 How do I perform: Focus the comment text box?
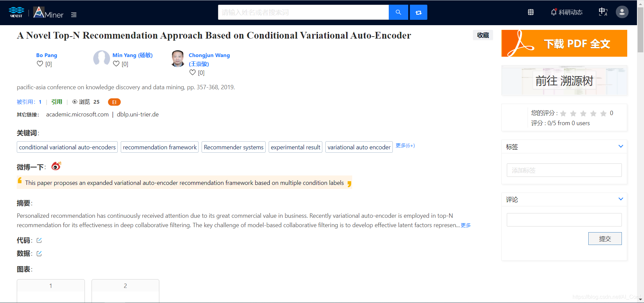coord(564,220)
